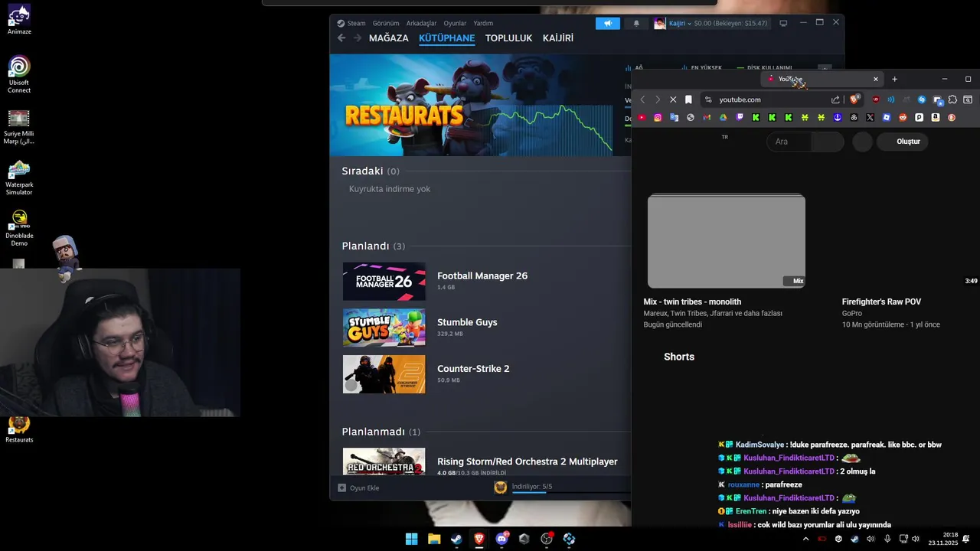Show hidden system tray icons

click(805, 539)
